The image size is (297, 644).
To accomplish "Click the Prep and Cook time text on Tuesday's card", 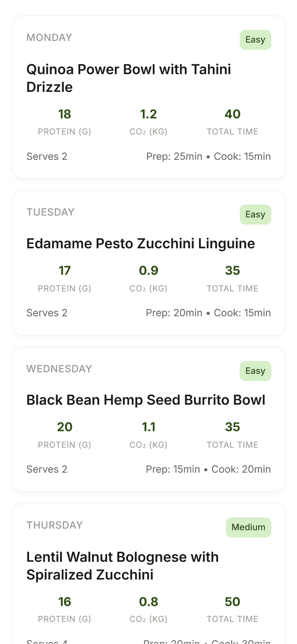I will [x=208, y=312].
